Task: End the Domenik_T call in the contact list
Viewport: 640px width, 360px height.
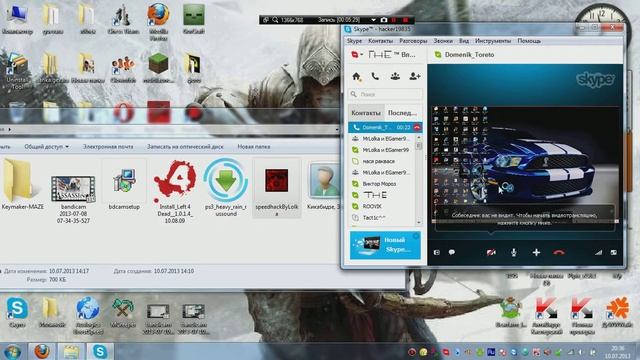Action: click(417, 127)
